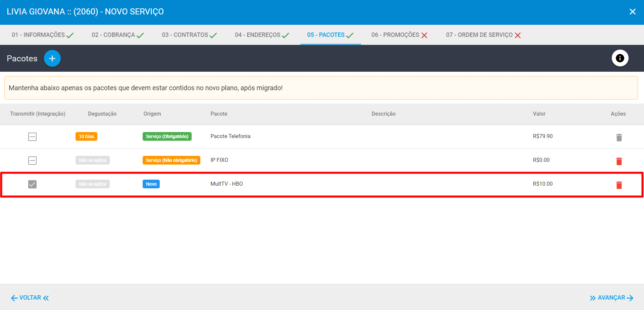
Task: Click the dialog title LIVIA GIOVANA
Action: click(85, 11)
